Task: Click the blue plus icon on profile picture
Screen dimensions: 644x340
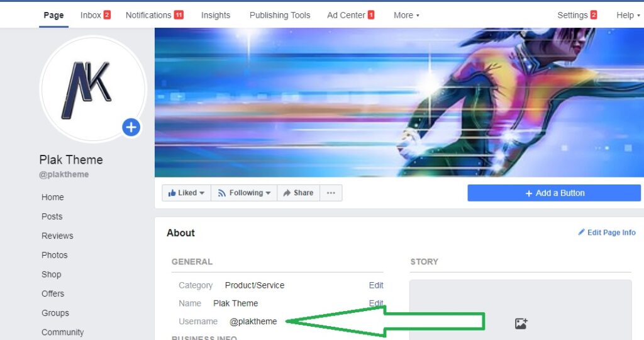Action: click(x=131, y=127)
